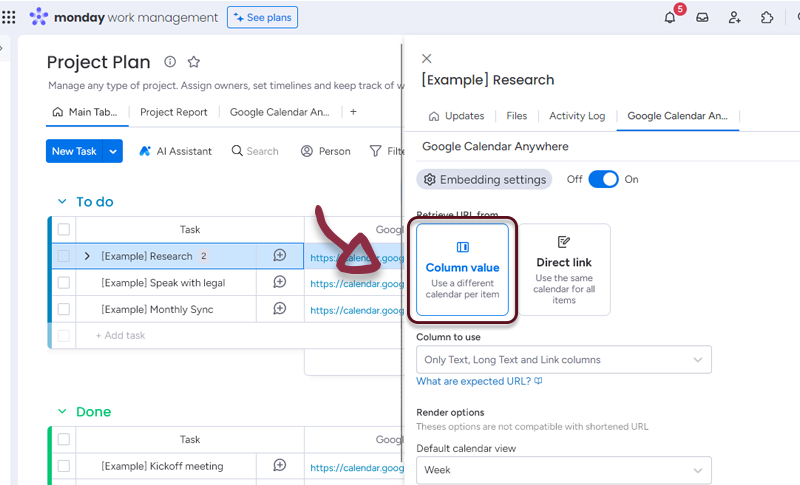Open the Default calendar view dropdown
This screenshot has width=800, height=485.
564,469
